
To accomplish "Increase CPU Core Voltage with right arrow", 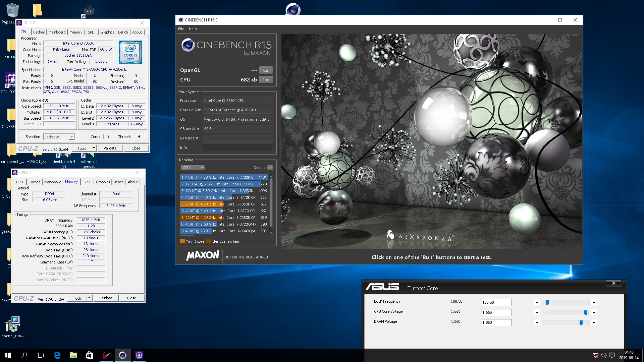I will 594,312.
